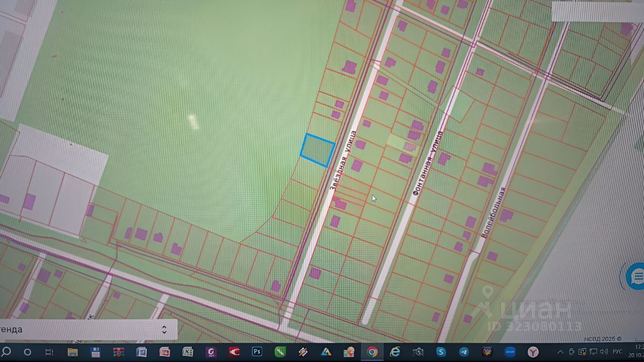Viewport: 644px width, 362px height.
Task: Open Skype from the taskbar
Action: 441,352
